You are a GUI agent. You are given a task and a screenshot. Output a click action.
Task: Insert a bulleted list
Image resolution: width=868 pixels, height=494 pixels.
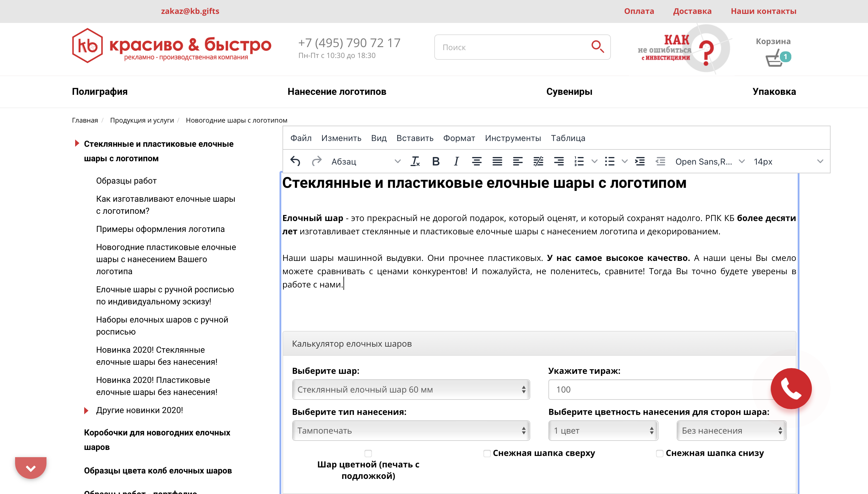pos(610,162)
